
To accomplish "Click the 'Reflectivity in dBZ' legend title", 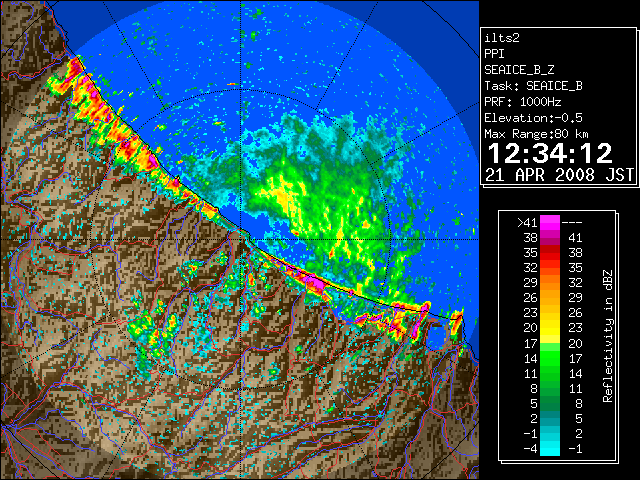I will [x=608, y=336].
